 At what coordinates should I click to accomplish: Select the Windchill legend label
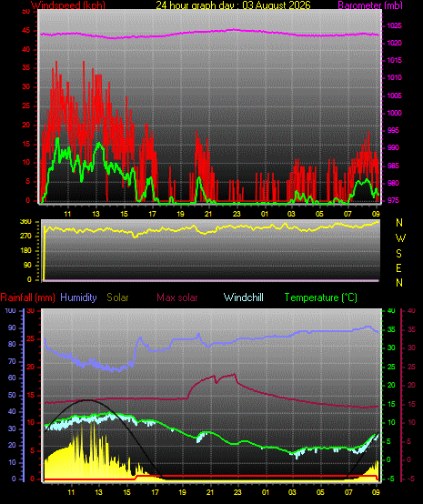243,297
